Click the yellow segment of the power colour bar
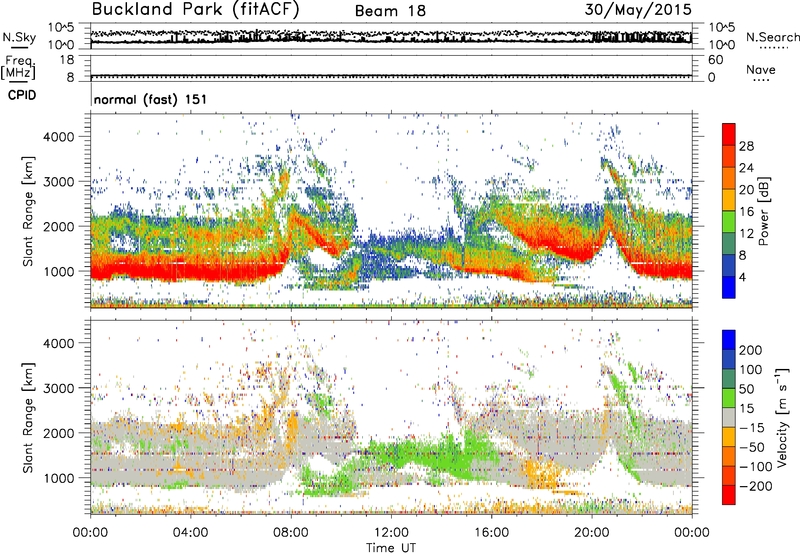The width and height of the screenshot is (800, 554). point(729,200)
